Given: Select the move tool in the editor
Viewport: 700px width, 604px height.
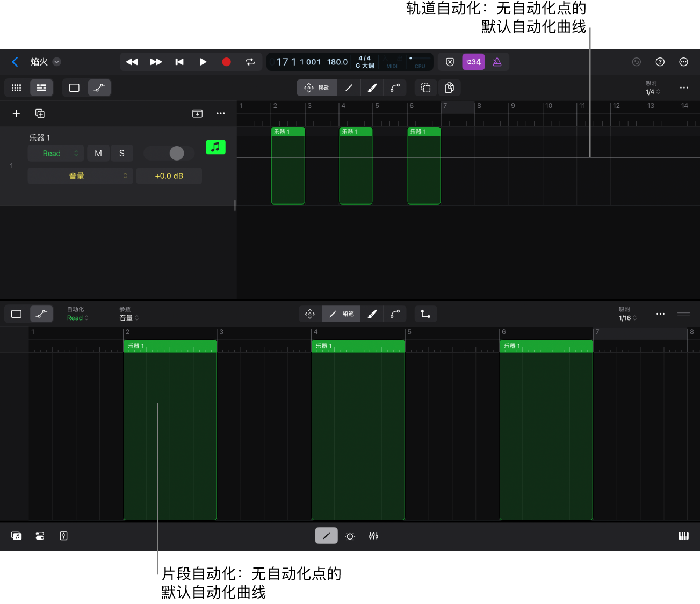Looking at the screenshot, I should coord(310,314).
